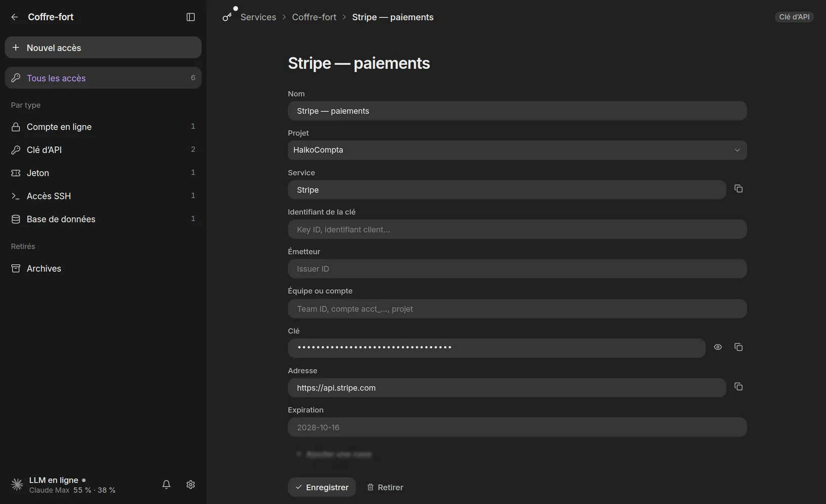Go back using the arrow beside Coffre-fort
The width and height of the screenshot is (826, 504).
tap(15, 17)
